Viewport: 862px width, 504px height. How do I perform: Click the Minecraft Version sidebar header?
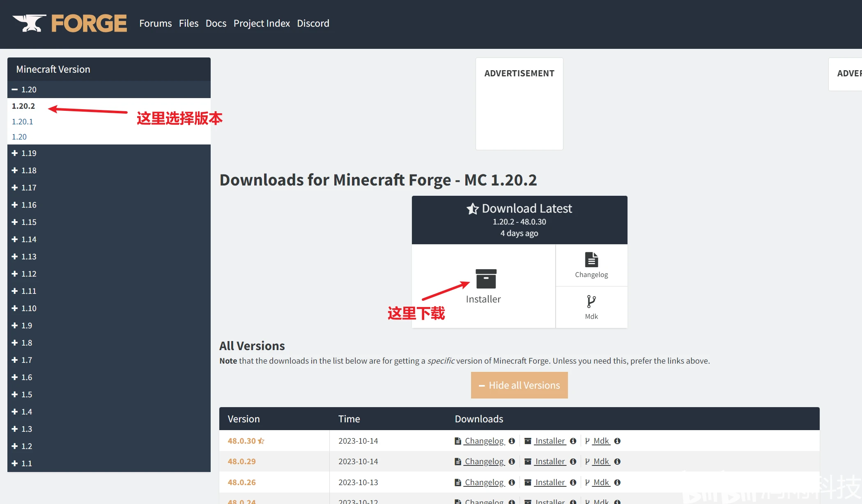109,69
